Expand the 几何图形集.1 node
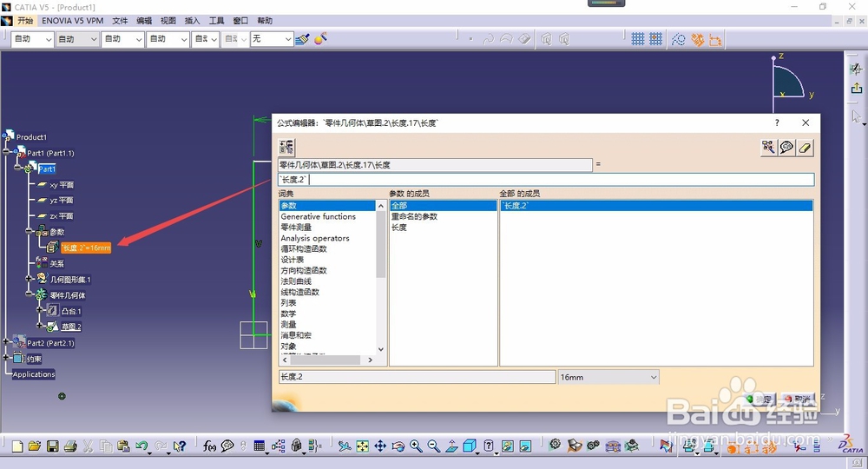868x469 pixels. tap(29, 279)
